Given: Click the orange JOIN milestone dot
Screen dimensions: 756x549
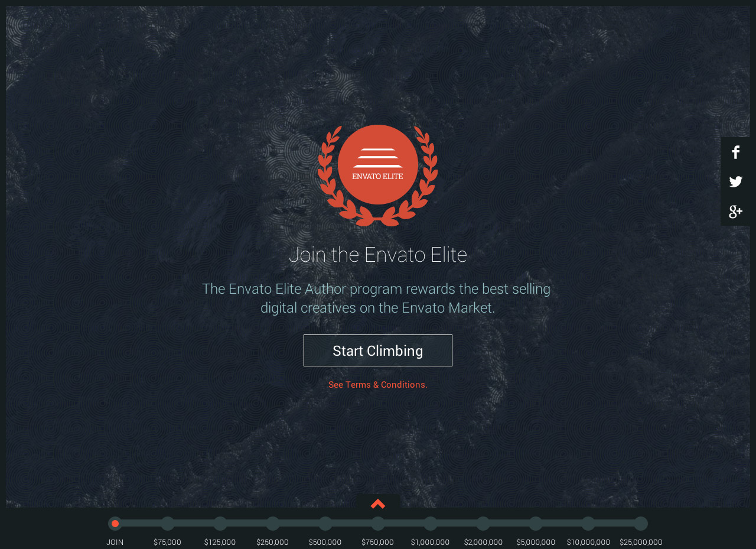Looking at the screenshot, I should point(115,522).
